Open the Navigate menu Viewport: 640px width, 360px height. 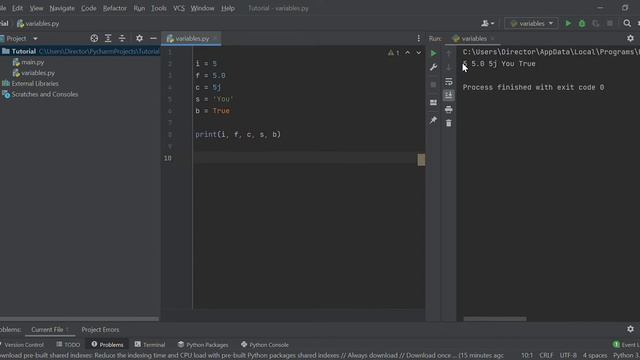[62, 8]
